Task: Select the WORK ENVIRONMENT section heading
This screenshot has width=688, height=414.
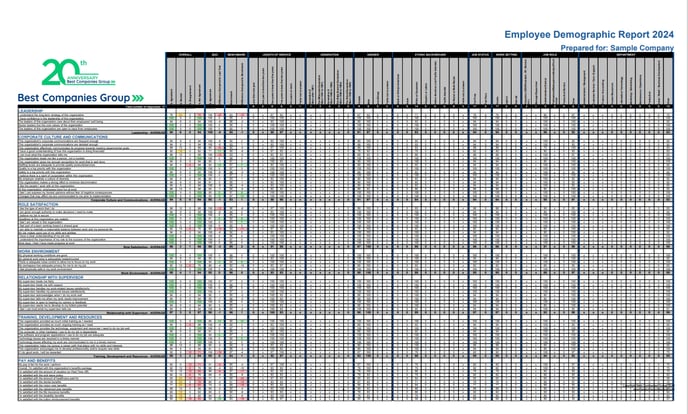Action: click(39, 251)
